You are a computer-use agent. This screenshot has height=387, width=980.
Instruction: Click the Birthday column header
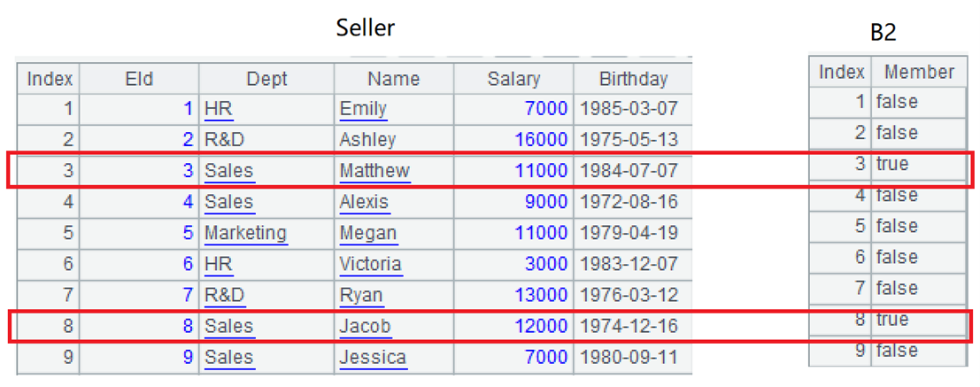[x=633, y=79]
